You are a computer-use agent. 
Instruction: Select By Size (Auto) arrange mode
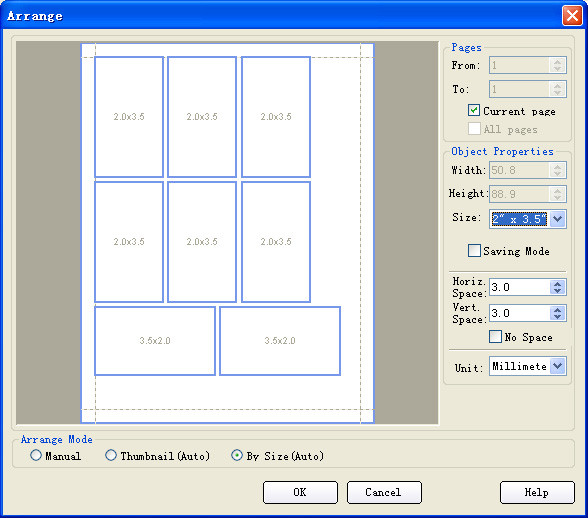[x=237, y=455]
